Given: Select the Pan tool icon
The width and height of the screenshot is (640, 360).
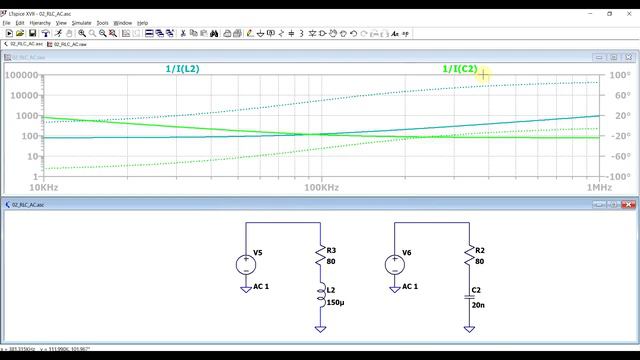Looking at the screenshot, I should tap(92, 33).
